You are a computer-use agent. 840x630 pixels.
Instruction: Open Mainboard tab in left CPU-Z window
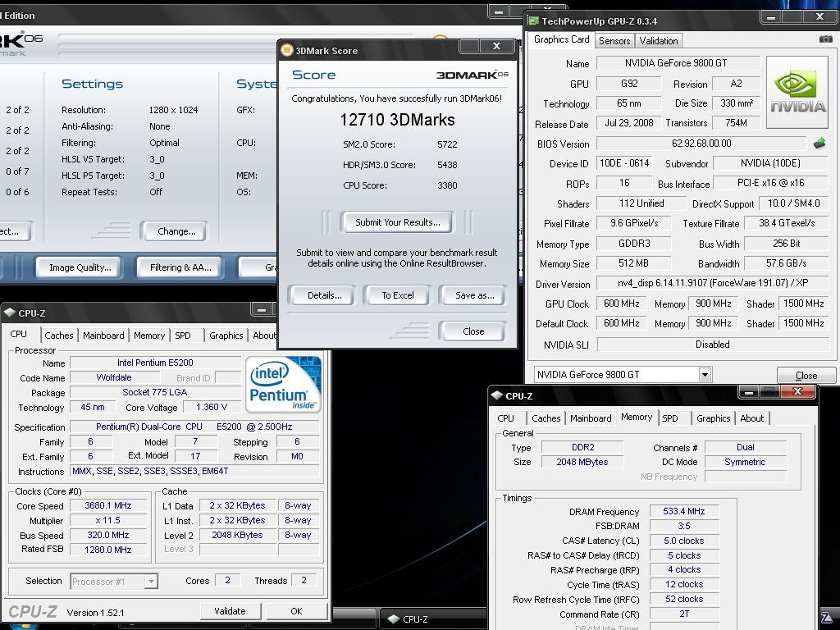pyautogui.click(x=103, y=336)
